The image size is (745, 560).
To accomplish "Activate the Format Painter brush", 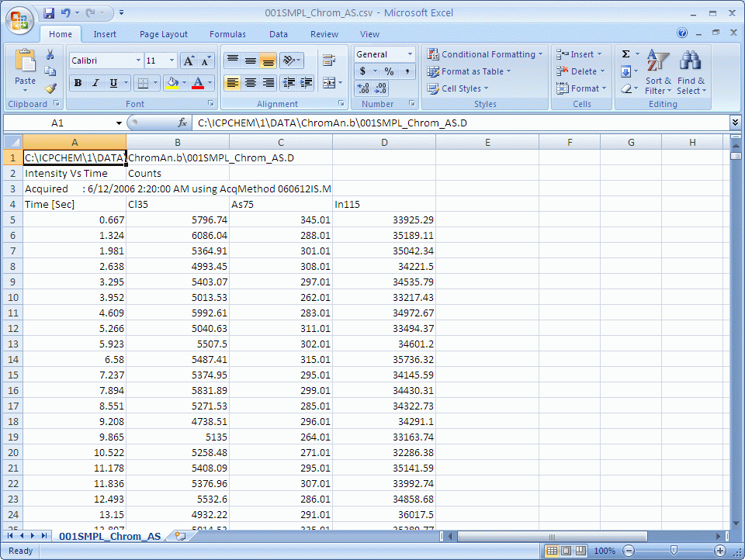I will (x=50, y=88).
